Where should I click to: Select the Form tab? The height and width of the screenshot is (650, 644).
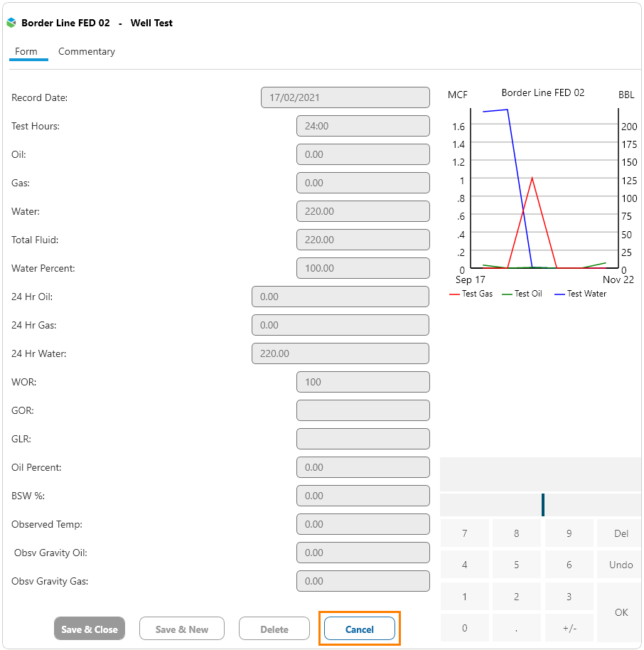click(26, 51)
